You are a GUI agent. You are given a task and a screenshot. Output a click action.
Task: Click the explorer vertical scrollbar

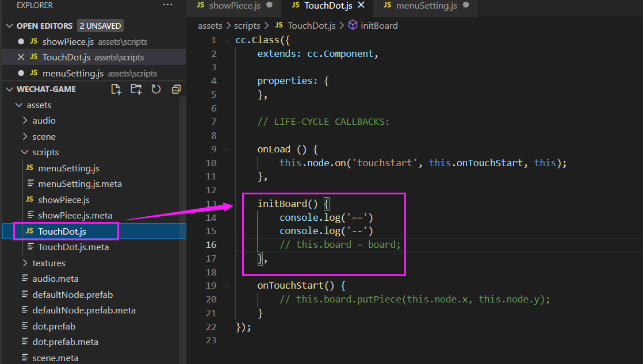pos(183,229)
